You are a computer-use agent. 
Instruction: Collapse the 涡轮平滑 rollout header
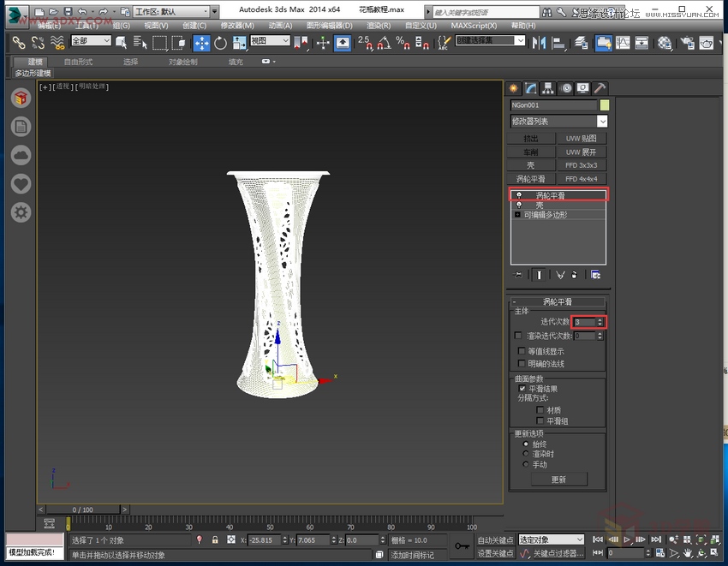point(514,301)
